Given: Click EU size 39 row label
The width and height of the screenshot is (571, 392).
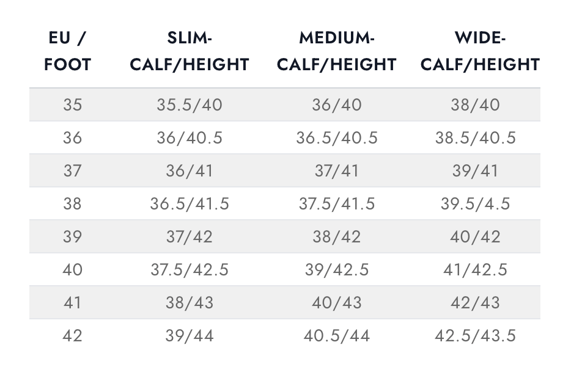Looking at the screenshot, I should 73,237.
